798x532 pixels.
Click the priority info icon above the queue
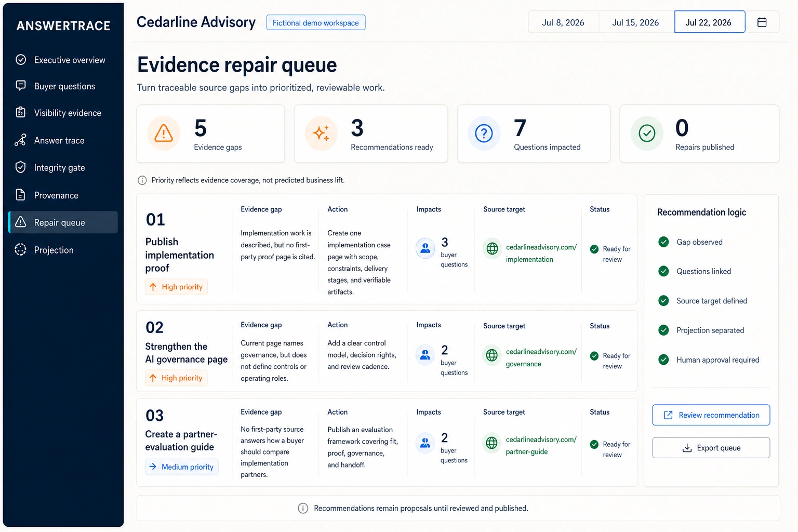tap(142, 180)
